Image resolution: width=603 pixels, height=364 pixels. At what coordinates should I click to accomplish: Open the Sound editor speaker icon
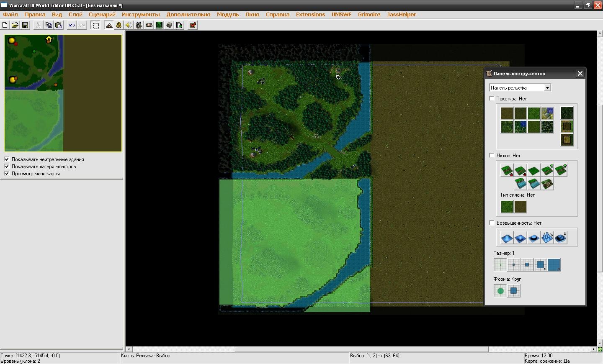(x=129, y=25)
